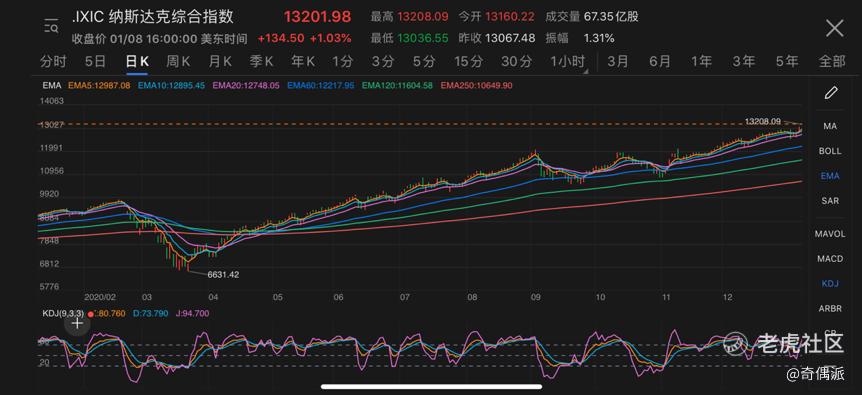
Task: Select the 年K tab
Action: click(303, 62)
